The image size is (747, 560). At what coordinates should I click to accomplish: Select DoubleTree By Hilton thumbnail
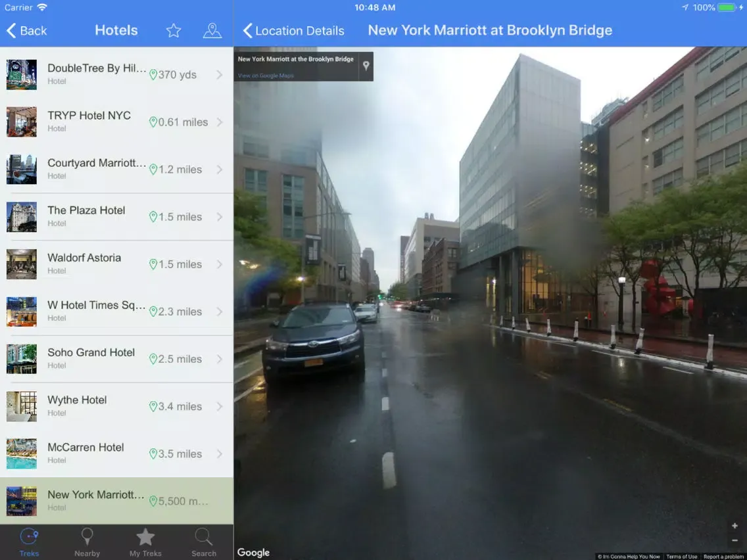[22, 75]
